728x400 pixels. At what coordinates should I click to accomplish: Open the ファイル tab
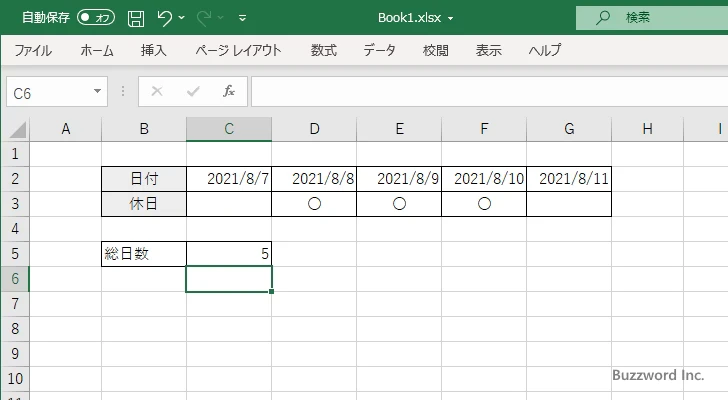click(33, 50)
